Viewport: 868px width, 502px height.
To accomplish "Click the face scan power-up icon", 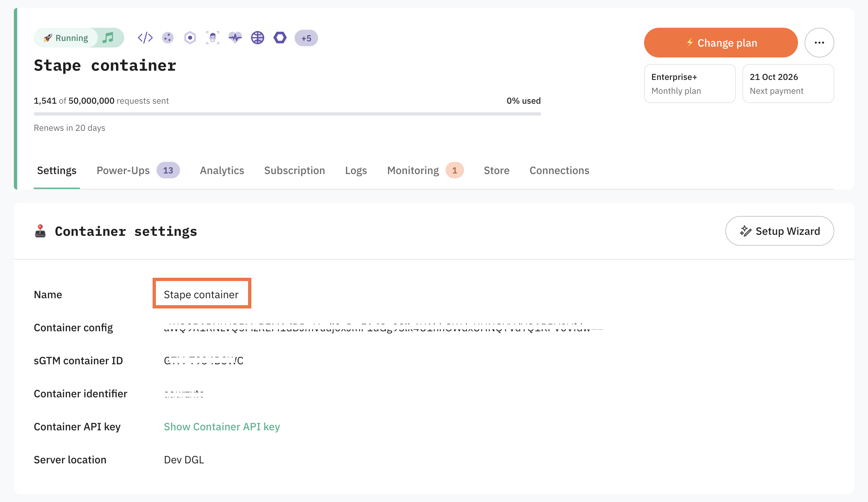I will [212, 38].
